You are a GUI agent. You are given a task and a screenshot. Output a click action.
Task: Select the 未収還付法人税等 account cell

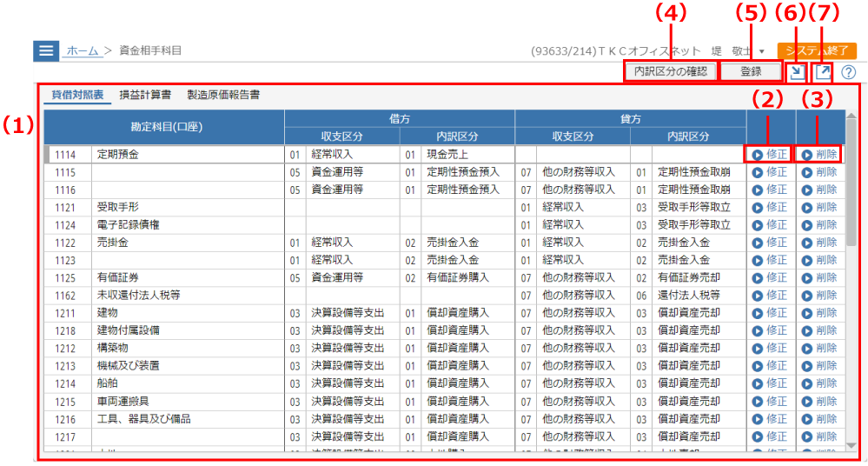pos(188,296)
